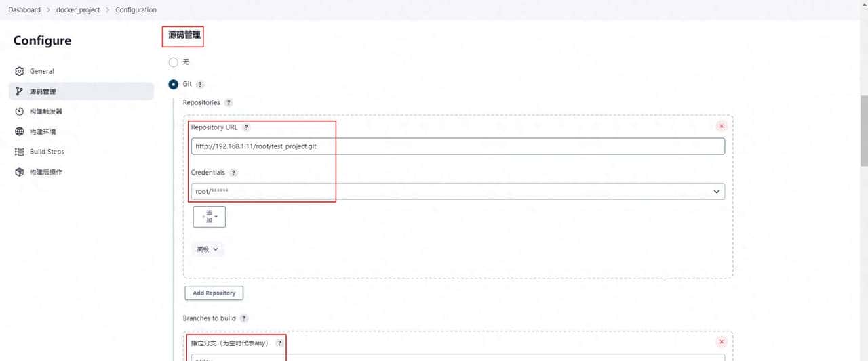Open the Dashboard breadcrumb link
Image resolution: width=868 pixels, height=361 pixels.
(x=24, y=10)
